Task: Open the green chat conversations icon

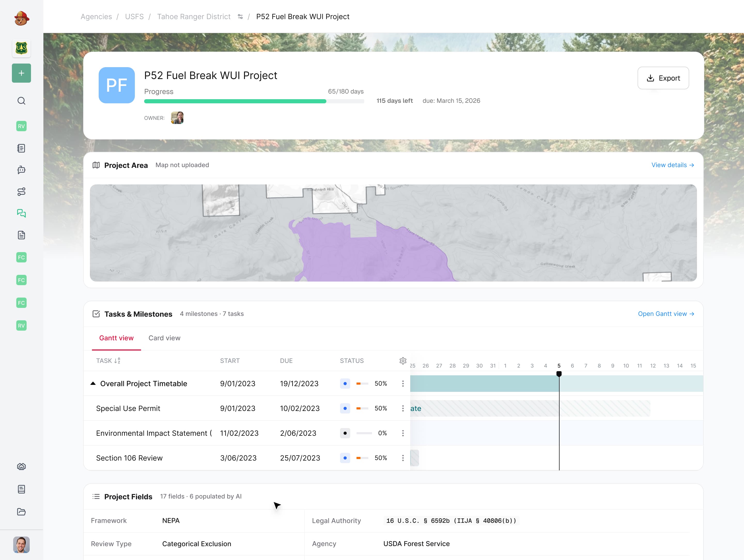Action: (21, 213)
